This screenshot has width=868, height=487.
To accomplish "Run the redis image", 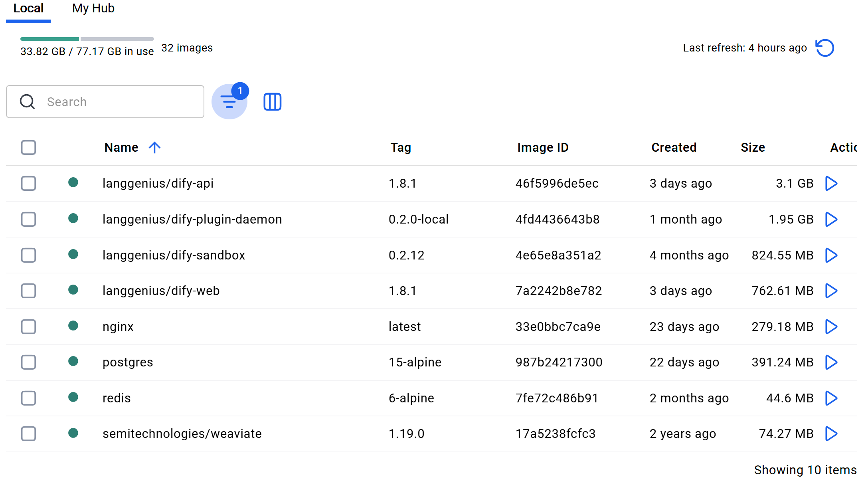I will pyautogui.click(x=831, y=398).
